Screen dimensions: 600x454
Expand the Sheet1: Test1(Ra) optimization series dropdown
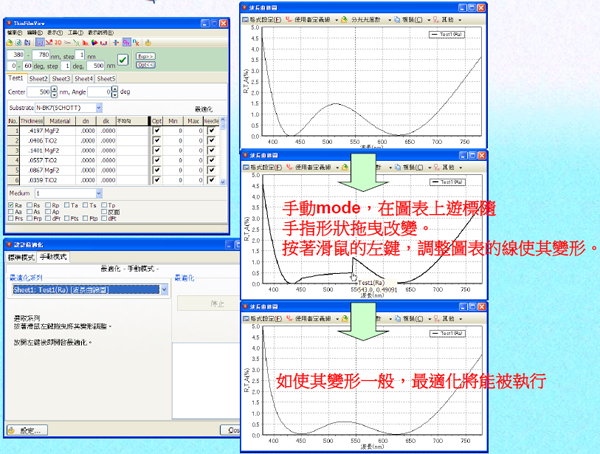tap(164, 290)
